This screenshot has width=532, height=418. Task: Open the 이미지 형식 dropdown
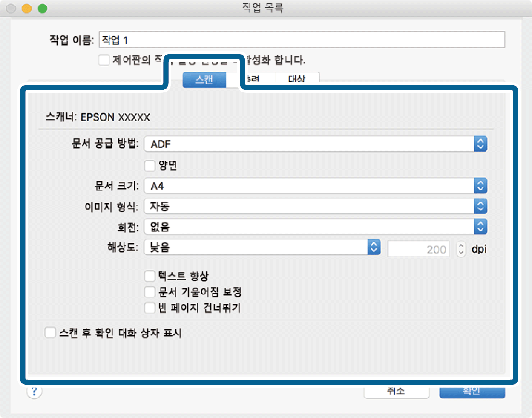[x=315, y=207]
